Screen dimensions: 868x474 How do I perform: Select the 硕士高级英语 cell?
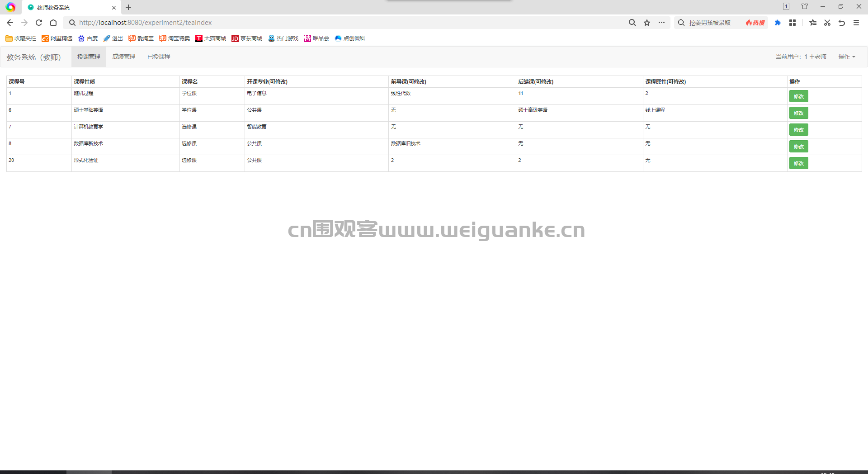coord(579,113)
